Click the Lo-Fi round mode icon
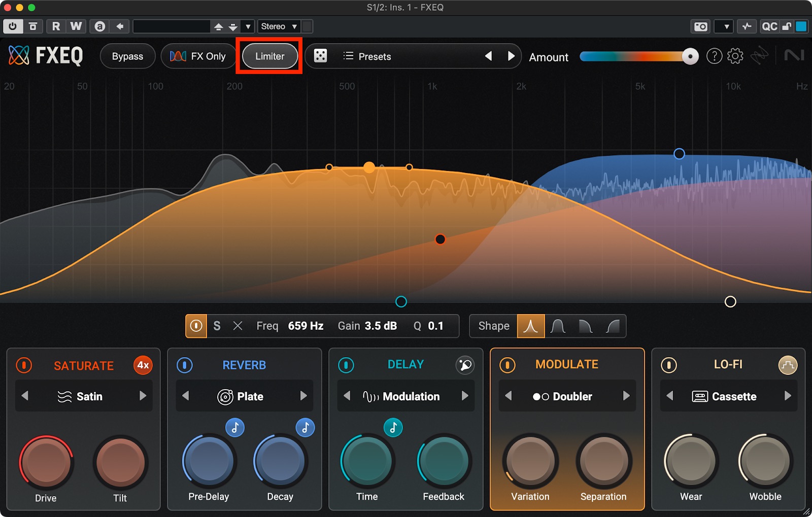Screen dimensions: 812x517 (788, 365)
